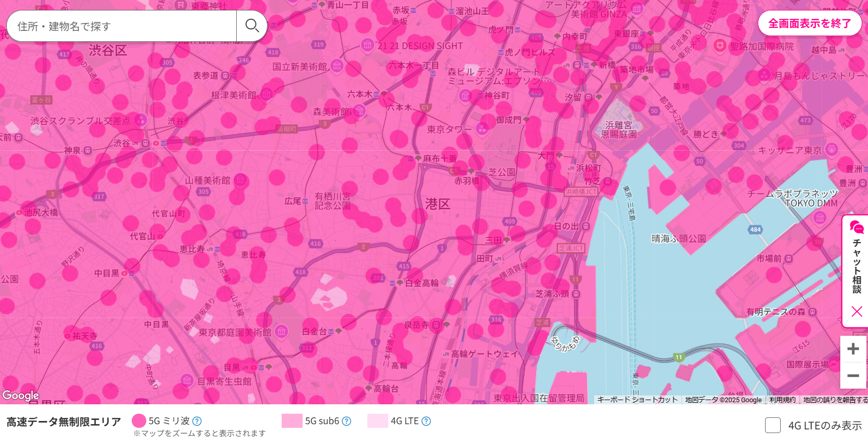Click the 麻布十番 station label
The height and width of the screenshot is (443, 868).
[x=440, y=158]
